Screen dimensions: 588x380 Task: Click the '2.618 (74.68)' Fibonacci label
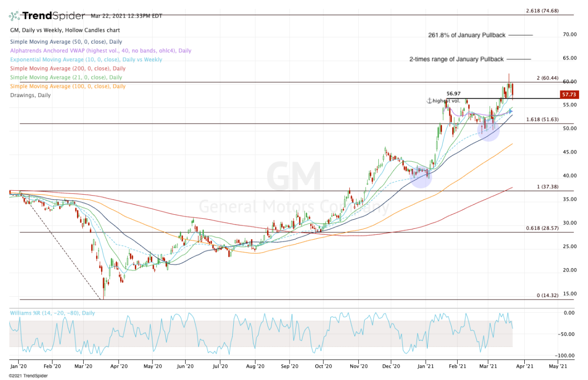542,11
